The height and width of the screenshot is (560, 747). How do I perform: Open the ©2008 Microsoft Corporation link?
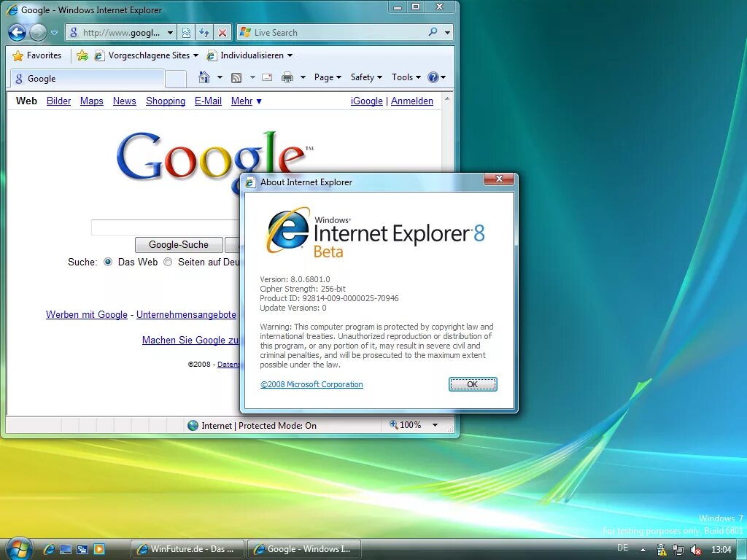(x=311, y=384)
